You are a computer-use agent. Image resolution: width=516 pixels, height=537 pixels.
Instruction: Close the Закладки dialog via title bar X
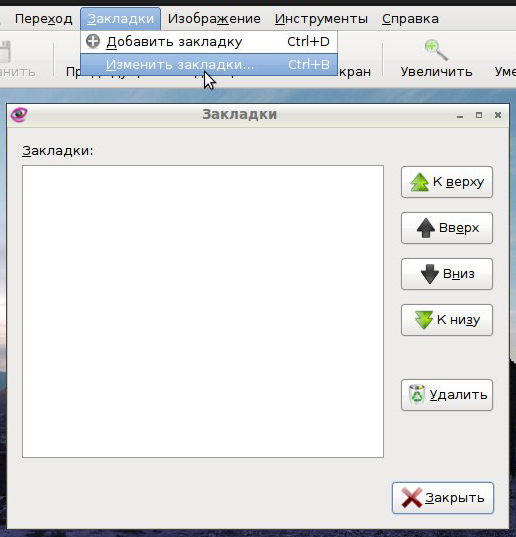[498, 115]
